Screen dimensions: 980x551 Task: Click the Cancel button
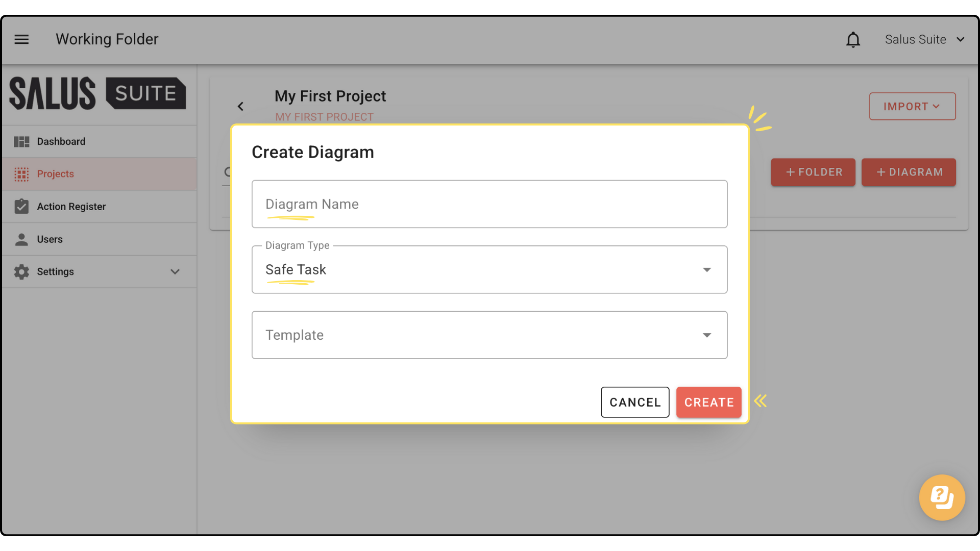[634, 402]
